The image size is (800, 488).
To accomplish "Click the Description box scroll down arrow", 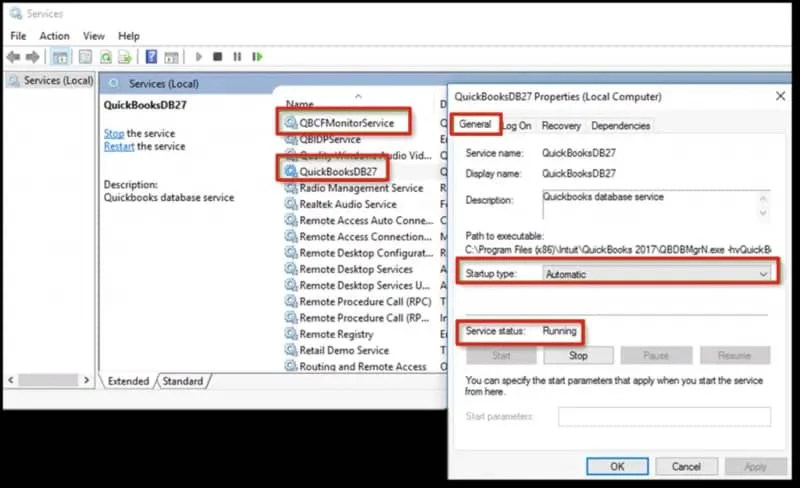I will click(x=763, y=212).
